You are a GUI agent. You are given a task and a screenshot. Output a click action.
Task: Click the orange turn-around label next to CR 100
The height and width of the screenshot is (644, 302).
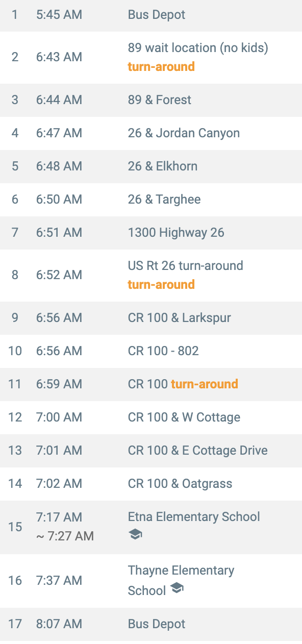(x=205, y=384)
